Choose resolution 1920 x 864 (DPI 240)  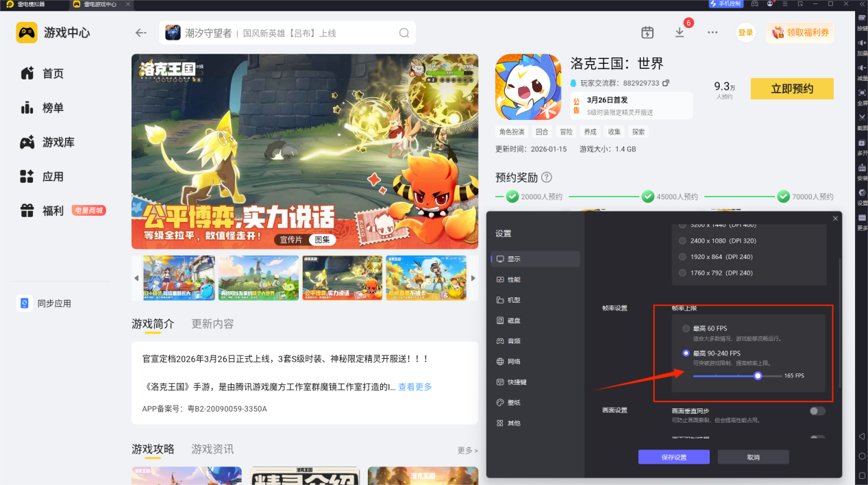tap(682, 256)
